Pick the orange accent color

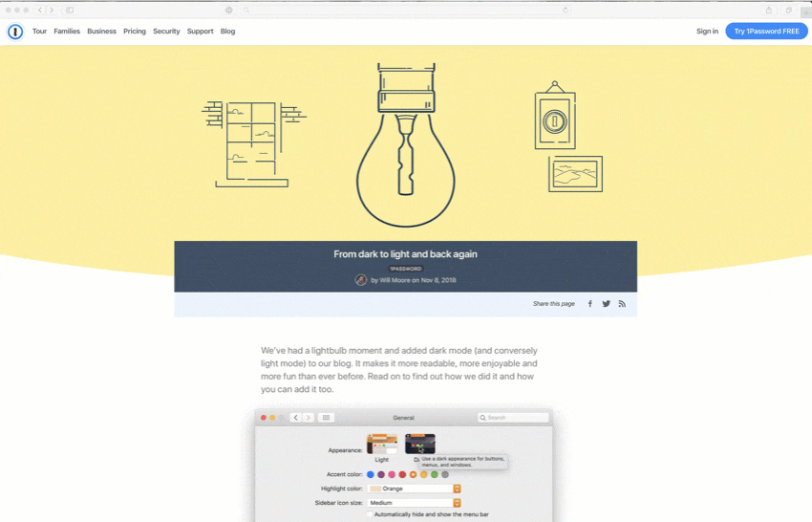[x=414, y=474]
